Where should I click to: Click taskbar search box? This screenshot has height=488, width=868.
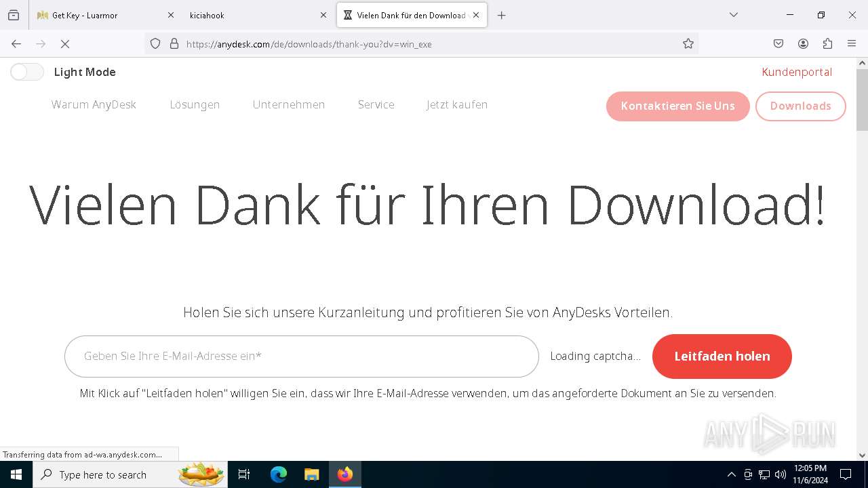(131, 474)
